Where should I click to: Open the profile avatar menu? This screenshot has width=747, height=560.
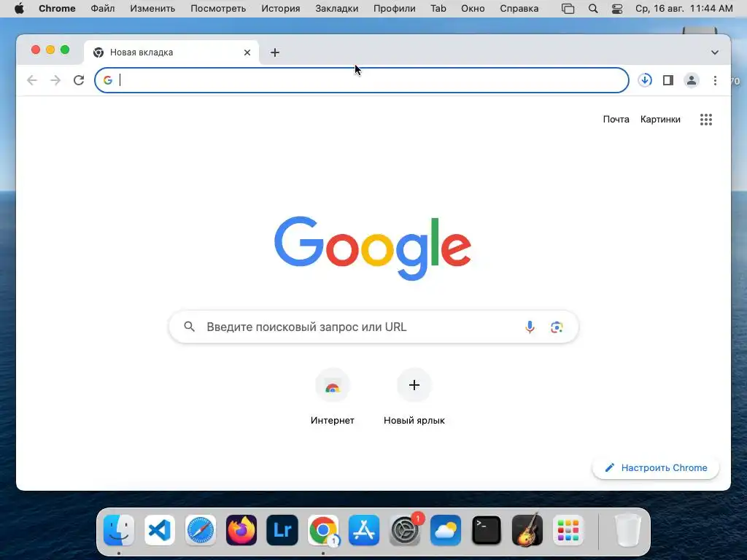pyautogui.click(x=692, y=80)
